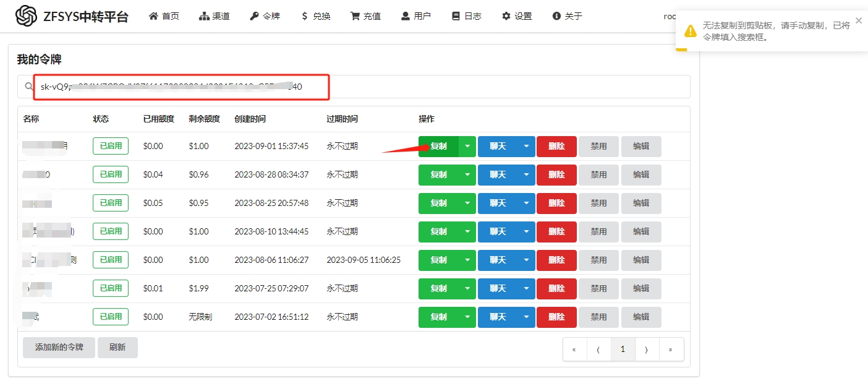Disable the token created 2023-08-06
This screenshot has height=386, width=868.
click(x=598, y=260)
